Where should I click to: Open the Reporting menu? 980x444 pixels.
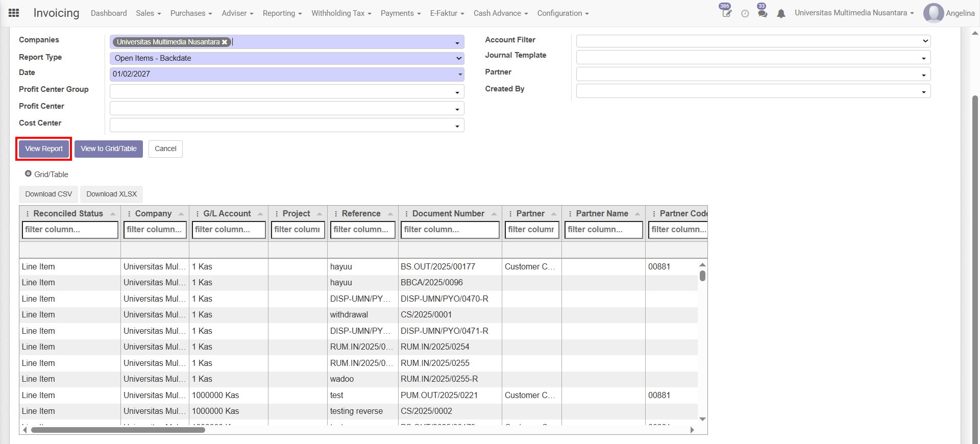click(x=282, y=13)
